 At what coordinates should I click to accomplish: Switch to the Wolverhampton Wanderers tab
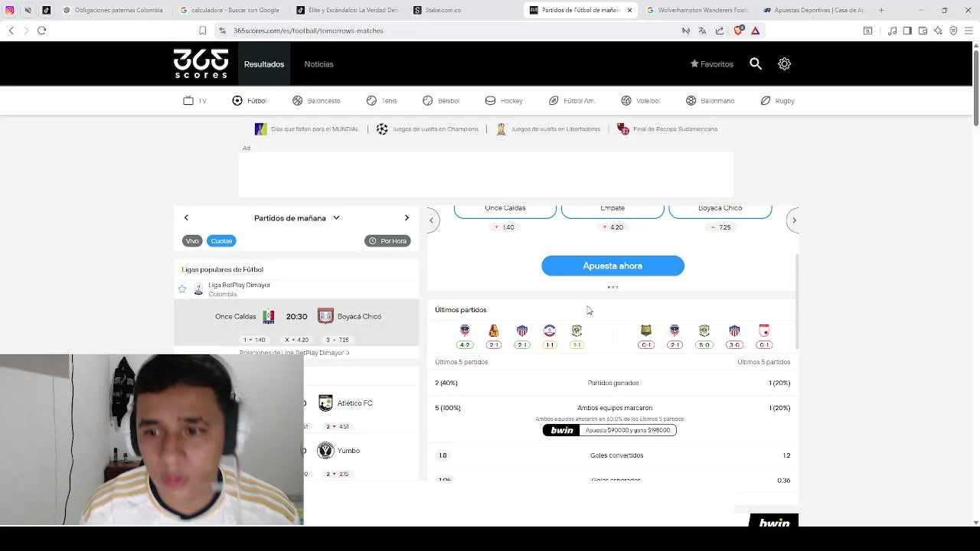(698, 10)
